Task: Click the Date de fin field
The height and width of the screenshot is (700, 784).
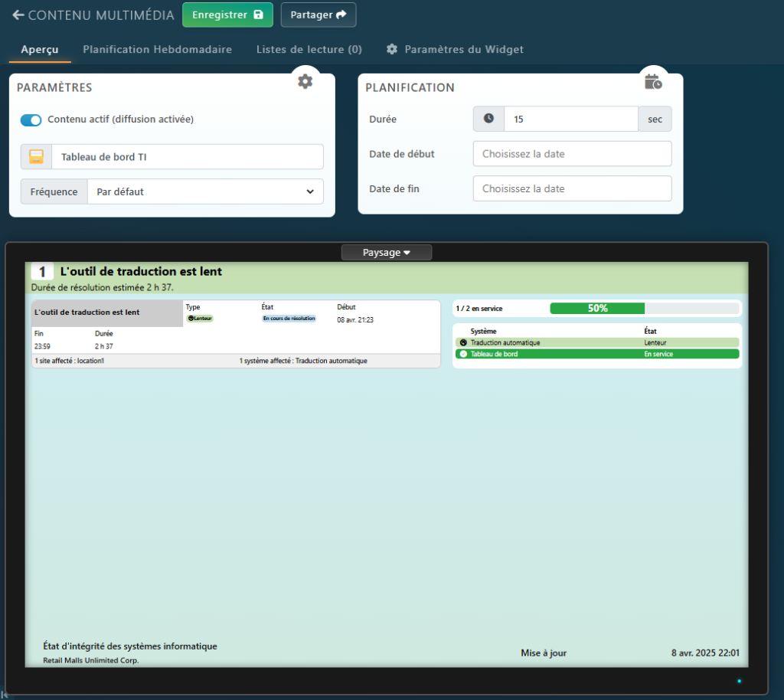Action: click(x=572, y=188)
